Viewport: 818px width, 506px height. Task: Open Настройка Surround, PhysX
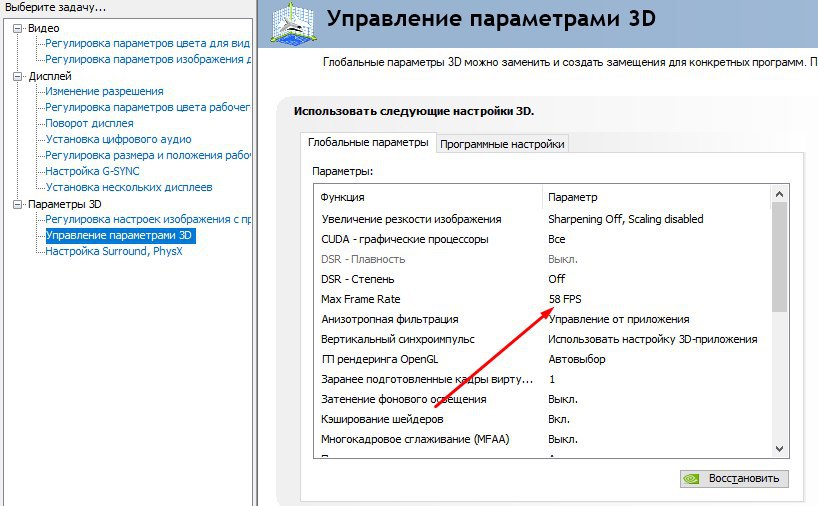(114, 251)
